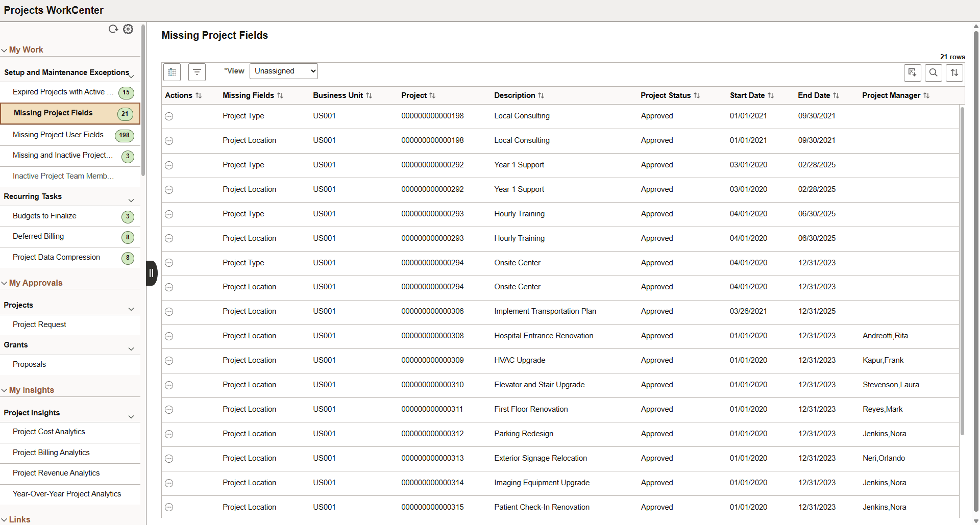Open the Unassigned view dropdown
Image resolution: width=980 pixels, height=525 pixels.
(283, 71)
